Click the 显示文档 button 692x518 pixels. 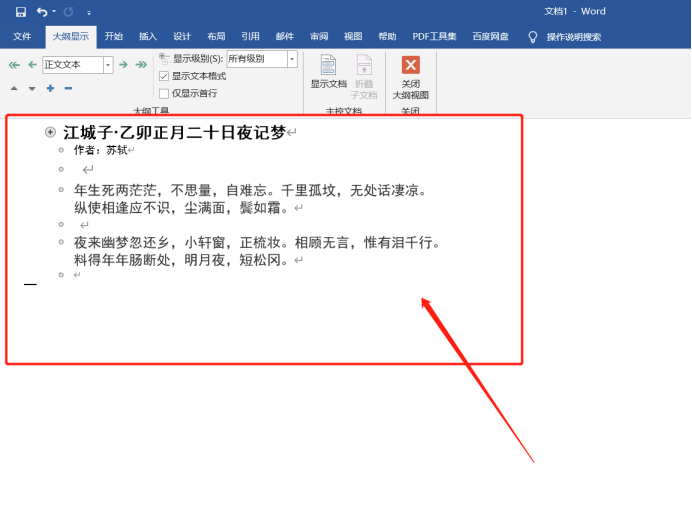point(328,71)
